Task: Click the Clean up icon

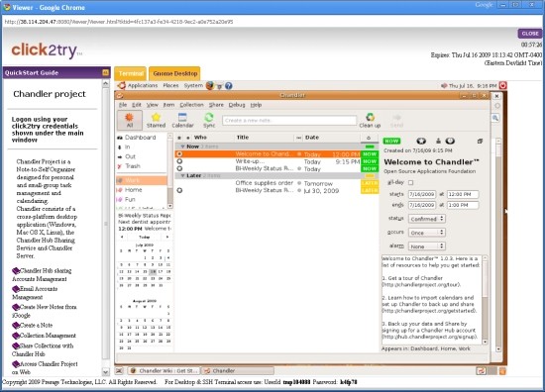Action: click(x=370, y=120)
